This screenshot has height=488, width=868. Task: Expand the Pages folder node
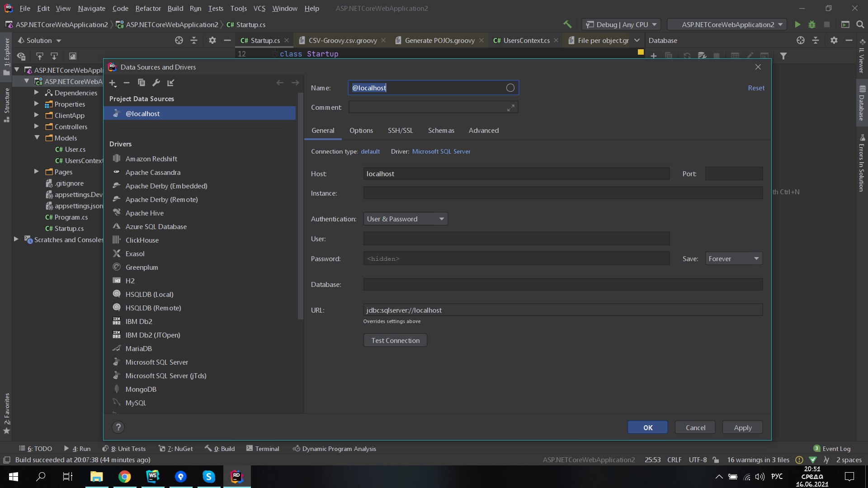coord(37,172)
